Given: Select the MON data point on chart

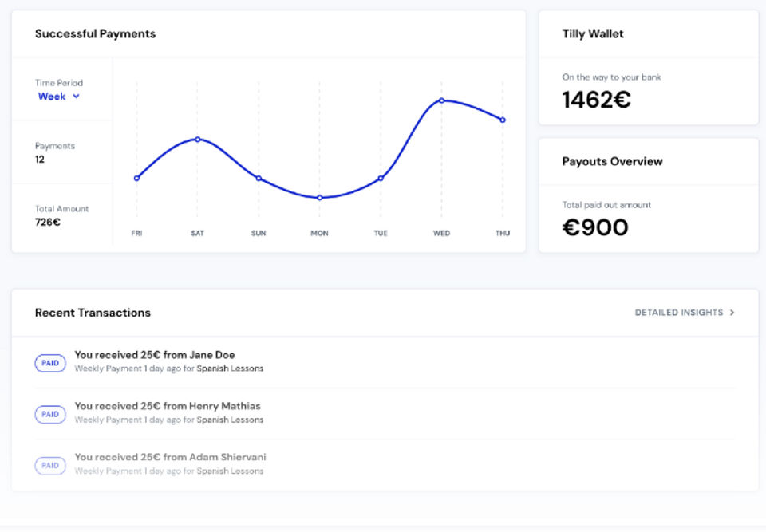Looking at the screenshot, I should (x=319, y=198).
